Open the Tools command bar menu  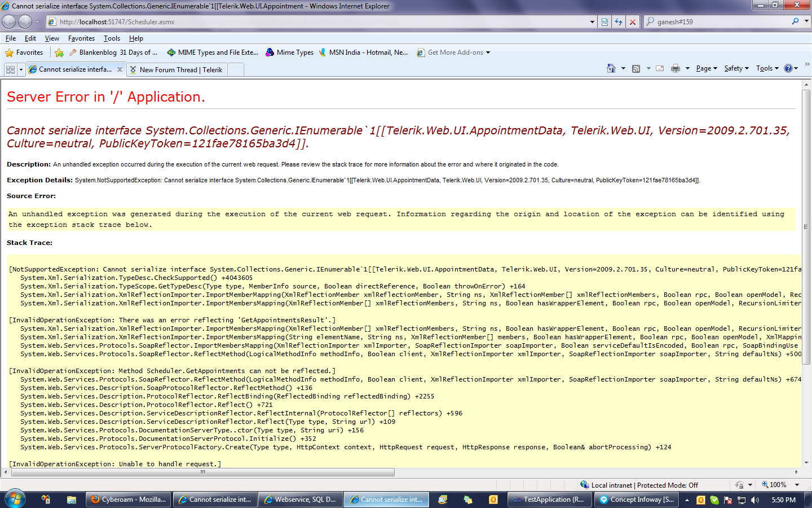(767, 68)
